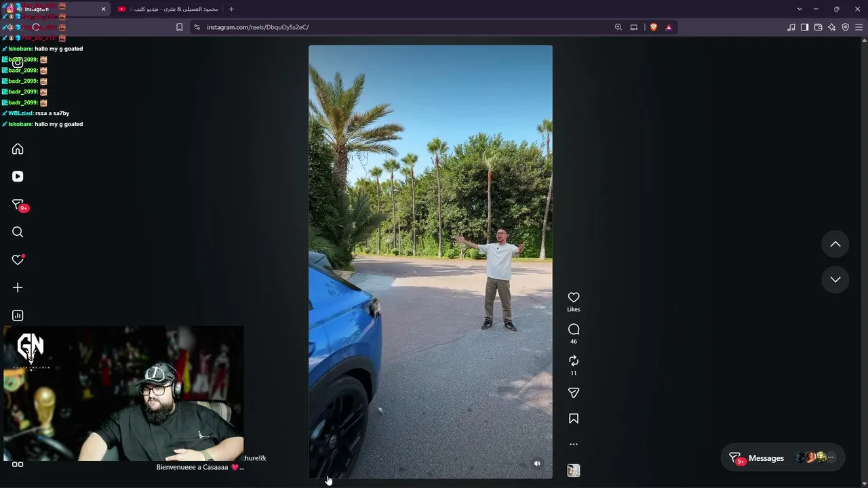Viewport: 868px width, 488px height.
Task: Open the reel audio thumbnail
Action: coord(574,470)
